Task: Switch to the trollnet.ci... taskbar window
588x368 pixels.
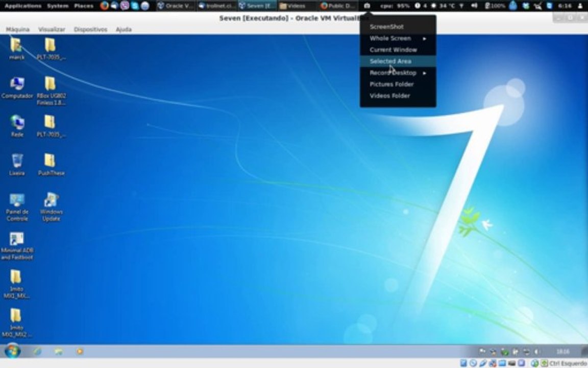Action: pyautogui.click(x=217, y=6)
